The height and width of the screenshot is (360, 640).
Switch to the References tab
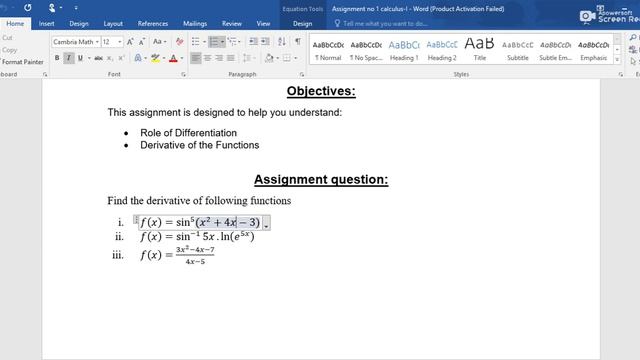(x=153, y=24)
